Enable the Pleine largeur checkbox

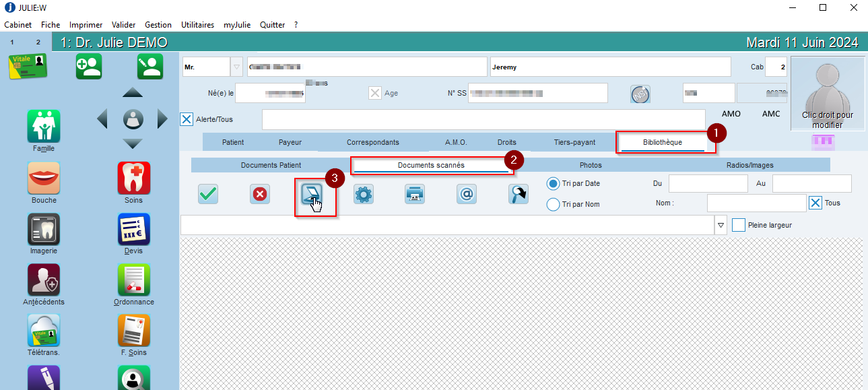pyautogui.click(x=739, y=225)
